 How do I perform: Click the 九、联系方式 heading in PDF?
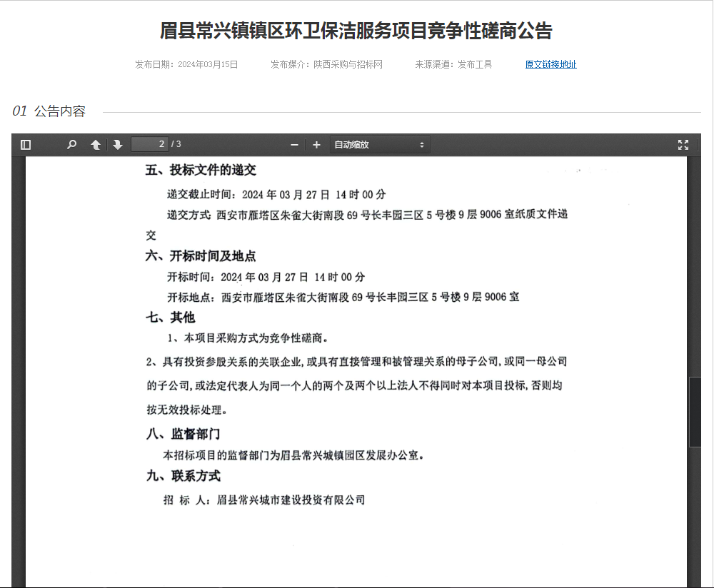click(183, 476)
